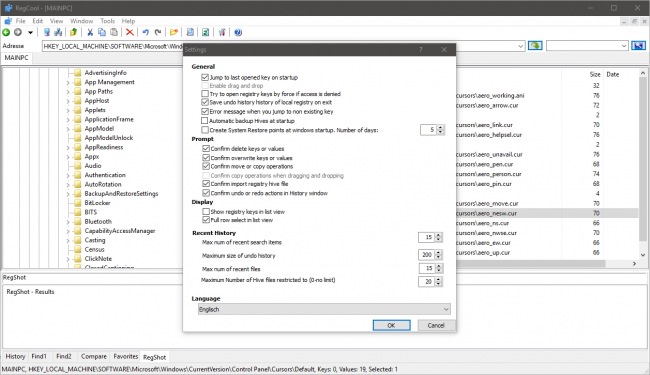Enable Show registry keys in list view
Screen dimensions: 650x375
tap(206, 211)
